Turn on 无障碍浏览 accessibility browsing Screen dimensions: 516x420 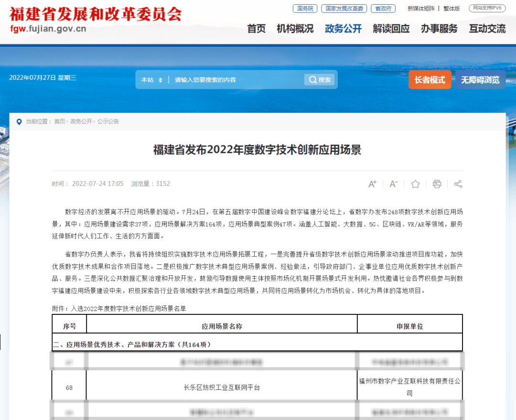(x=480, y=80)
